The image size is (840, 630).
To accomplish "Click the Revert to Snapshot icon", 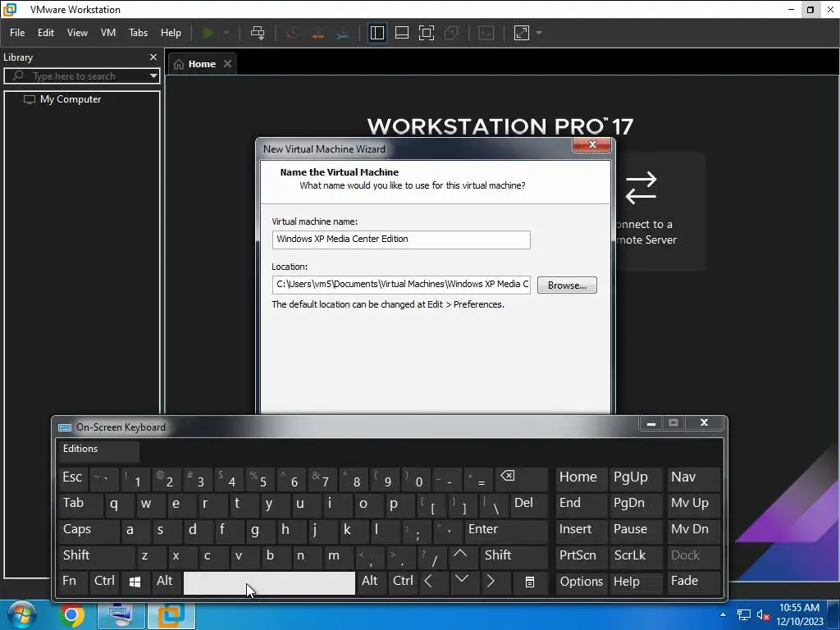I will [x=317, y=33].
